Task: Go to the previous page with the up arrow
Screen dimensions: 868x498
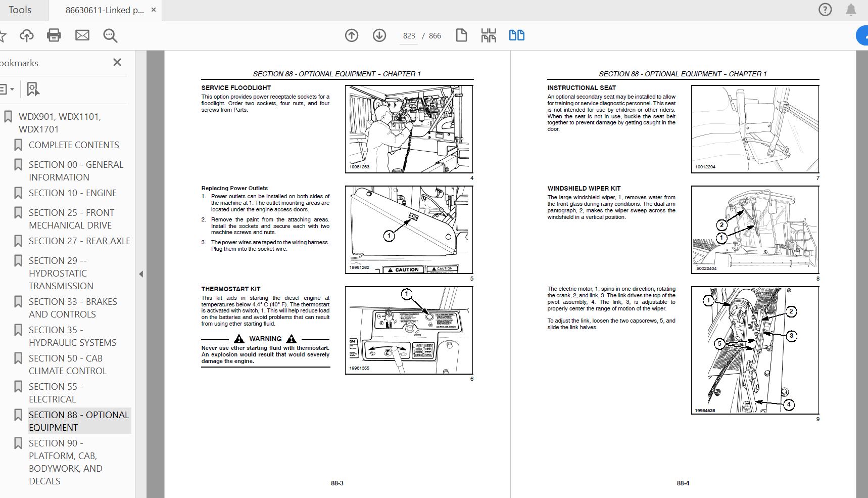Action: pyautogui.click(x=352, y=35)
